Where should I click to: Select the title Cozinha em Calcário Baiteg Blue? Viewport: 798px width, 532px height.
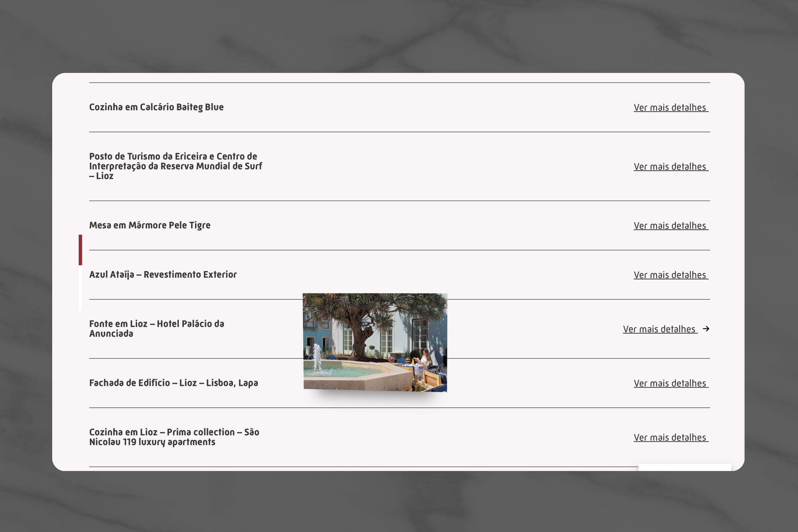(x=156, y=107)
